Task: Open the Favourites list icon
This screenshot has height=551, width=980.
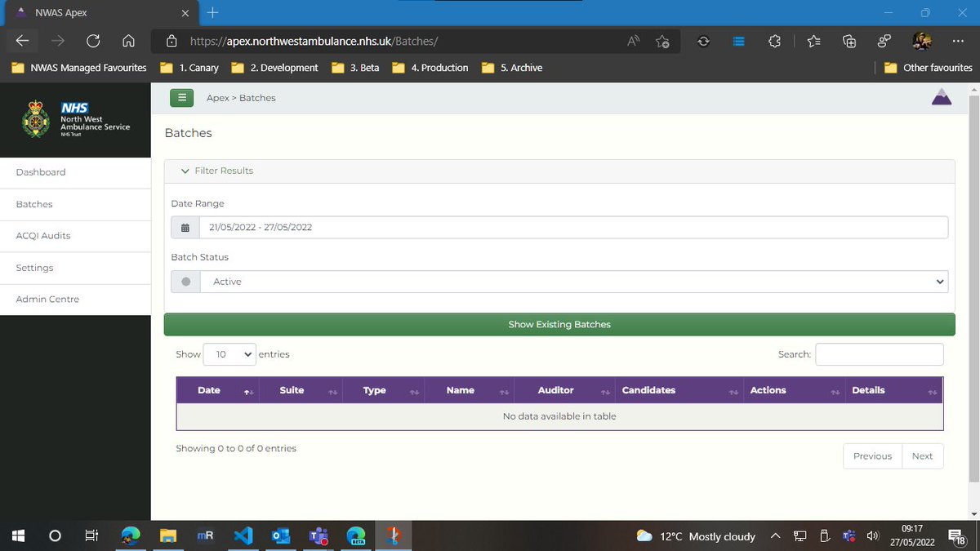Action: click(x=813, y=41)
